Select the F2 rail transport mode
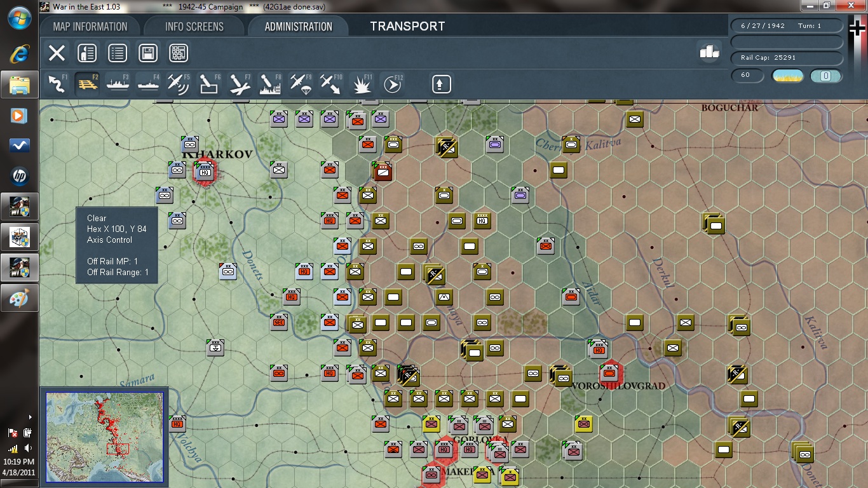Viewport: 868px width, 488px height. [88, 83]
